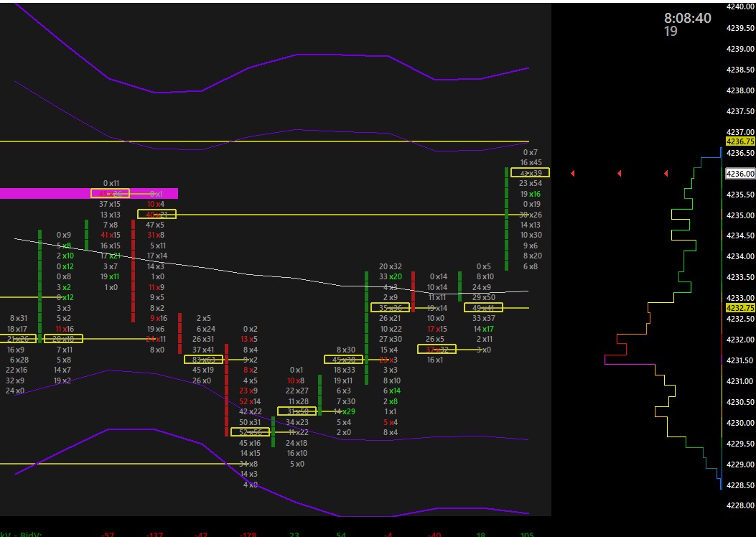Screen dimensions: 756x537
Task: Click the 42x22 value
Action: 251,411
